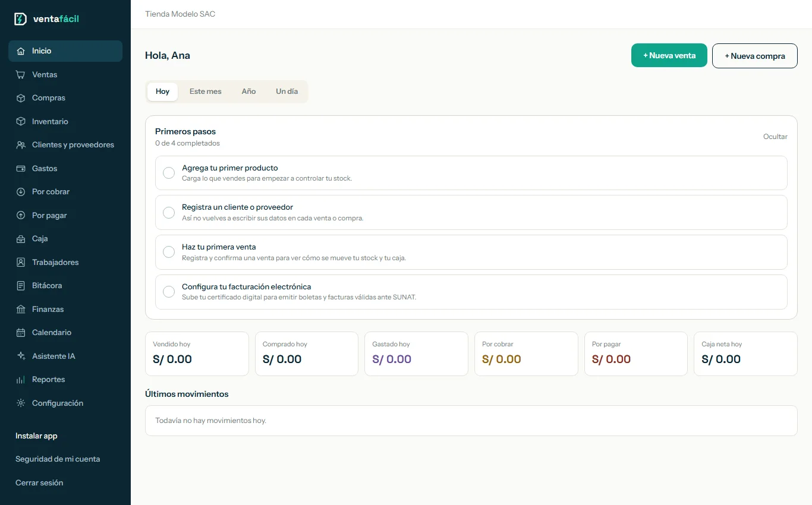
Task: Click the Configuración gear icon
Action: click(21, 403)
